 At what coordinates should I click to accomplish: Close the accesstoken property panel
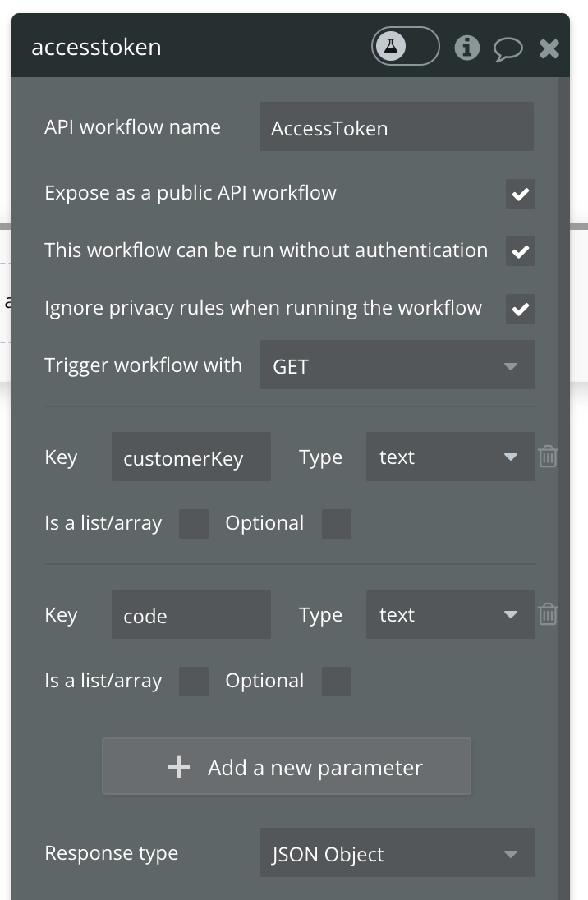click(x=549, y=49)
